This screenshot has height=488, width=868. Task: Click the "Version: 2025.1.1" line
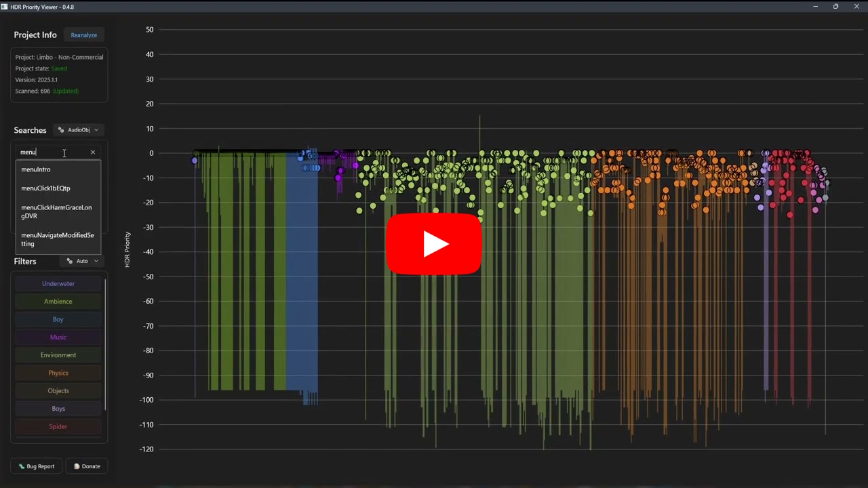(x=37, y=80)
